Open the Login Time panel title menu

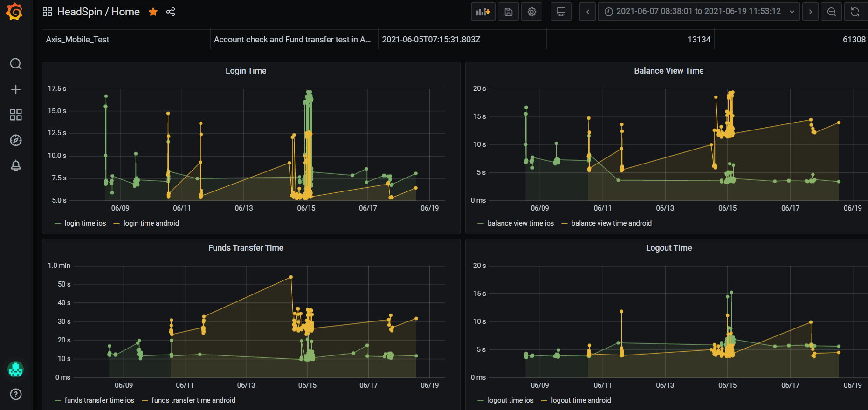tap(246, 71)
